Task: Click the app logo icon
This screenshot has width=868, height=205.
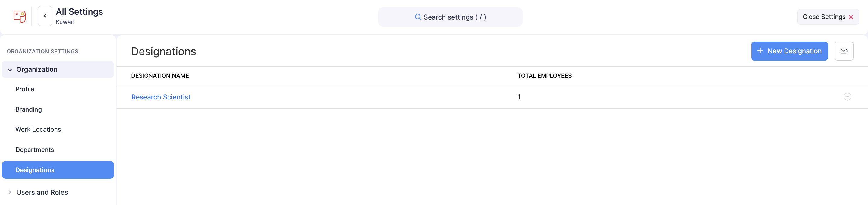Action: click(x=20, y=16)
